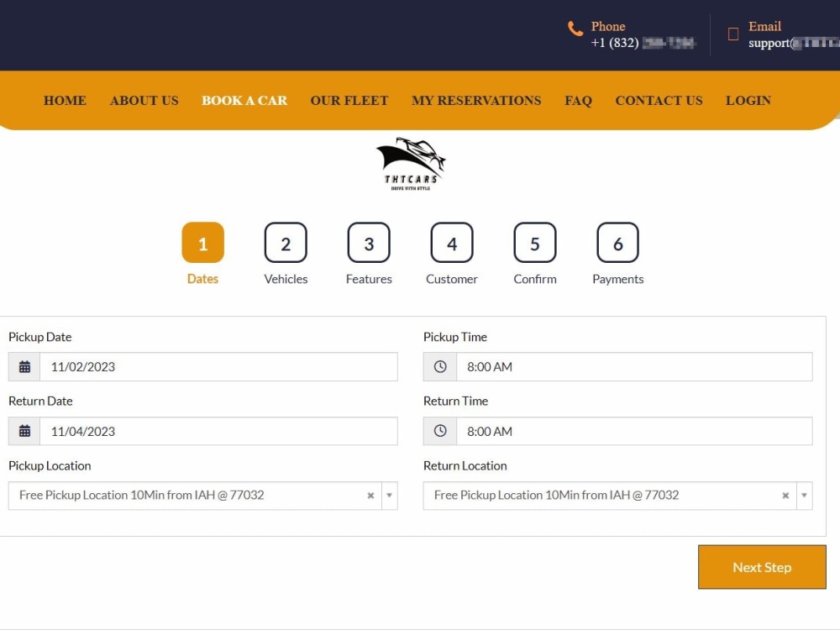The height and width of the screenshot is (630, 840).
Task: Select step 2 Vehicles
Action: pyautogui.click(x=286, y=243)
